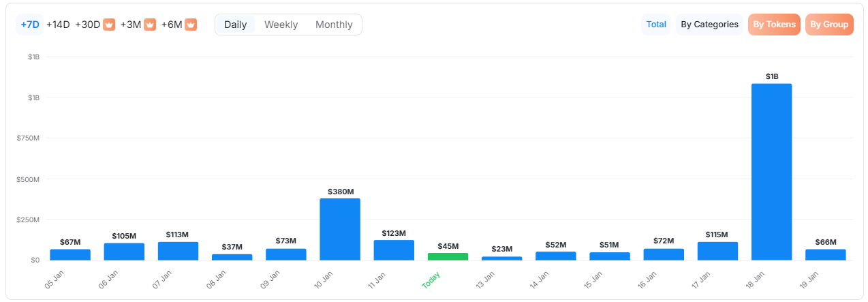Choose the +30D range option
Image resolution: width=868 pixels, height=302 pixels.
pos(88,25)
